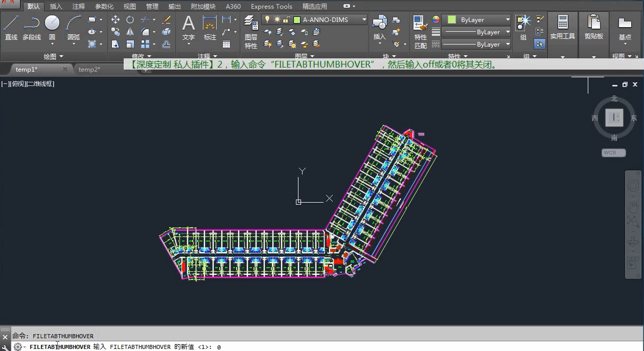Click the Ungroup icon
Viewport: 644px width, 351px height.
click(540, 19)
